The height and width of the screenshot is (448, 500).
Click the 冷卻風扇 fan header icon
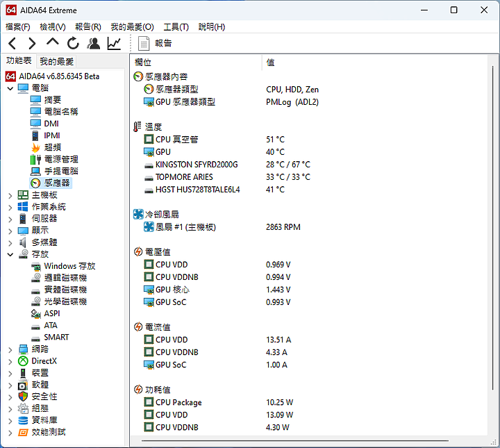tap(138, 214)
